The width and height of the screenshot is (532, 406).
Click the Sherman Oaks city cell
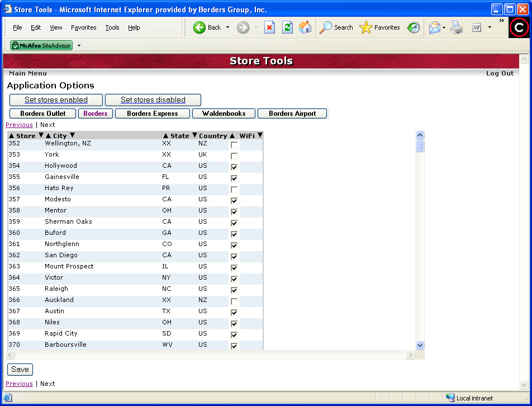[69, 221]
